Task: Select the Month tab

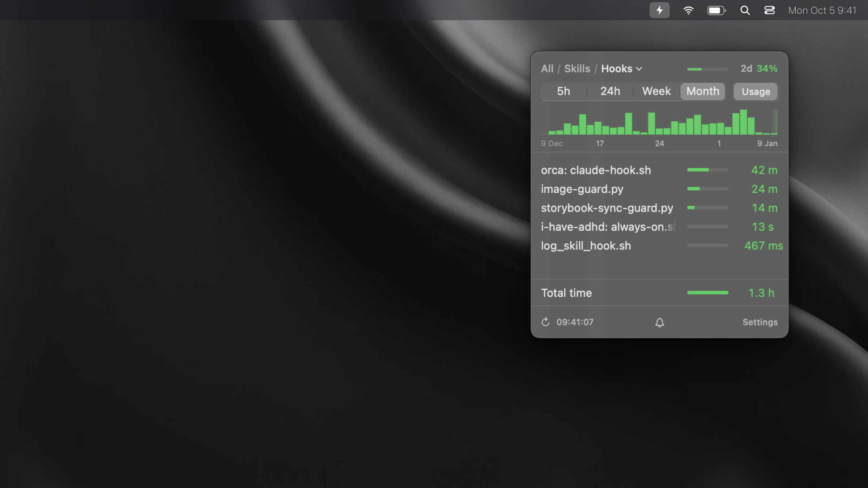Action: pos(703,91)
